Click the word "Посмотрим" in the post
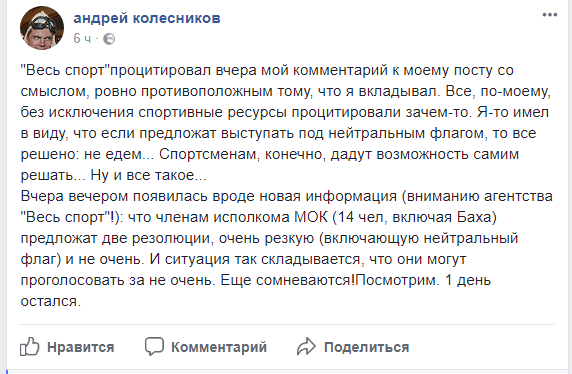 395,280
